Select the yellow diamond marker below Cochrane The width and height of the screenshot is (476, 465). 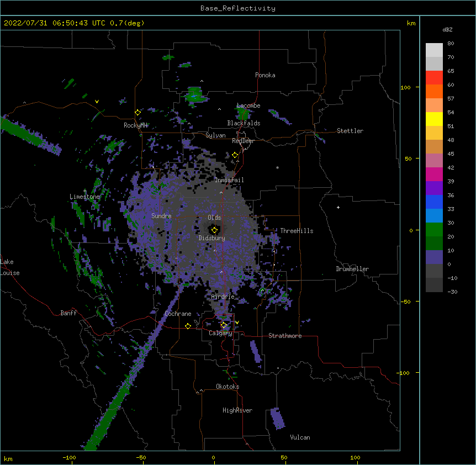click(x=188, y=326)
